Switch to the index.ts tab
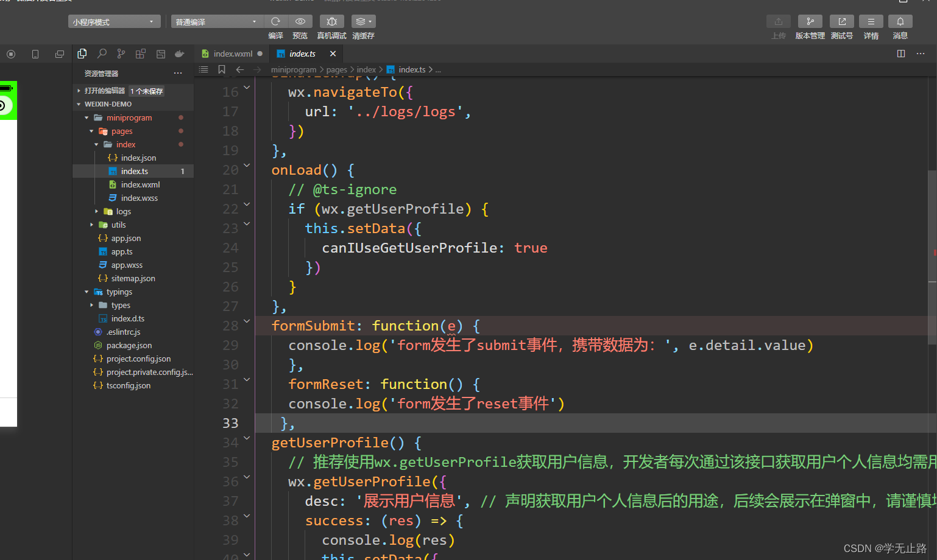 coord(302,54)
